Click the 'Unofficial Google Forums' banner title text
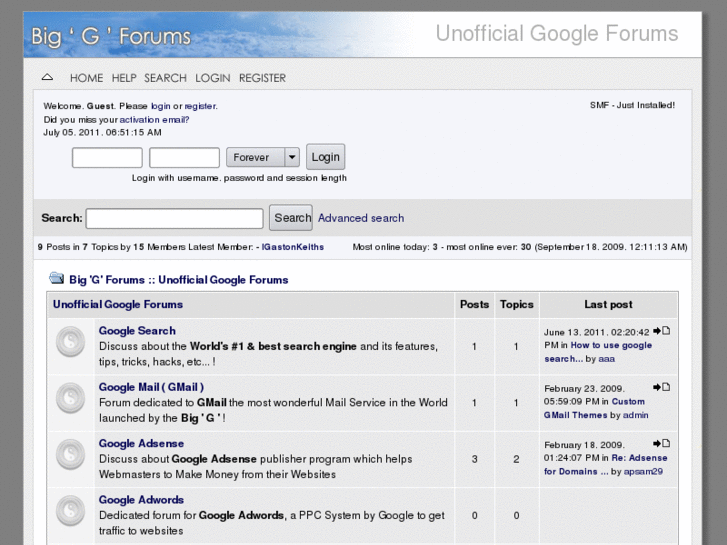This screenshot has height=545, width=727. [557, 33]
